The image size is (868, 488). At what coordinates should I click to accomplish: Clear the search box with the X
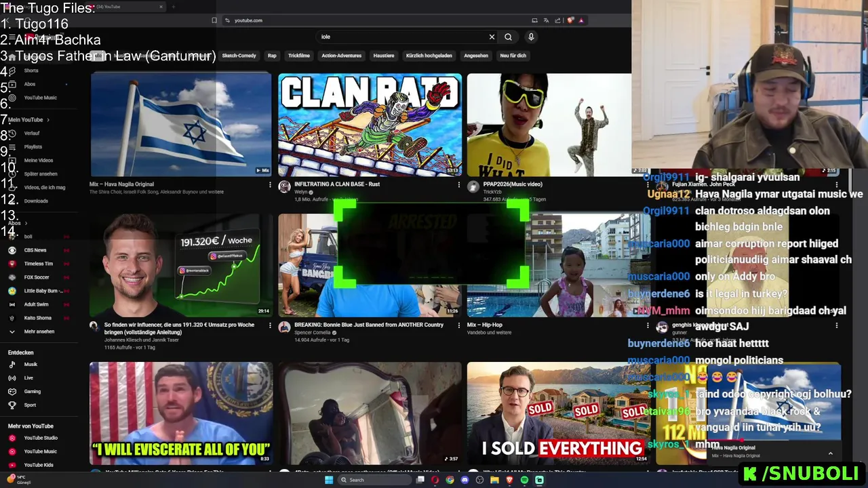coord(492,37)
